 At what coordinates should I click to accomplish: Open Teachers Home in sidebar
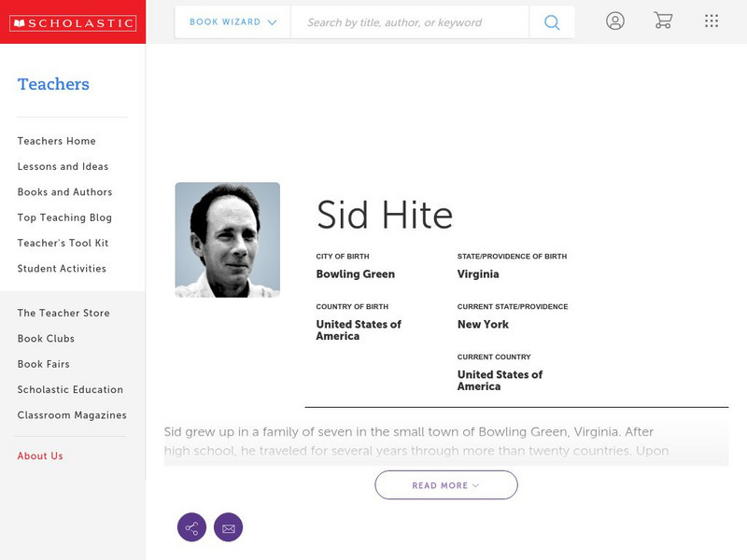pos(57,141)
